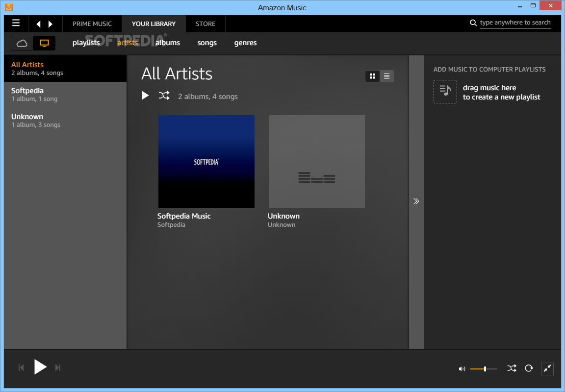The width and height of the screenshot is (565, 392).
Task: Play all artists' songs
Action: pyautogui.click(x=145, y=96)
